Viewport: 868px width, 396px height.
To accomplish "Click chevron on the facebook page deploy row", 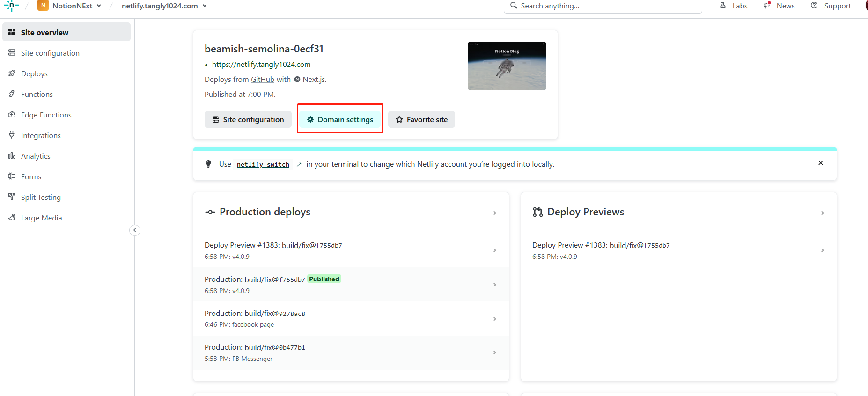I will point(495,319).
